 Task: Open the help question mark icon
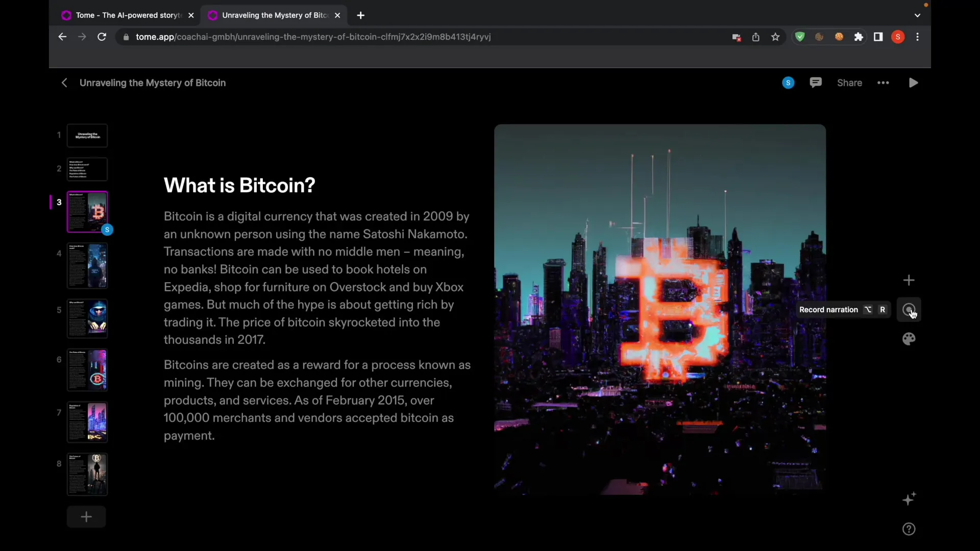pos(909,529)
